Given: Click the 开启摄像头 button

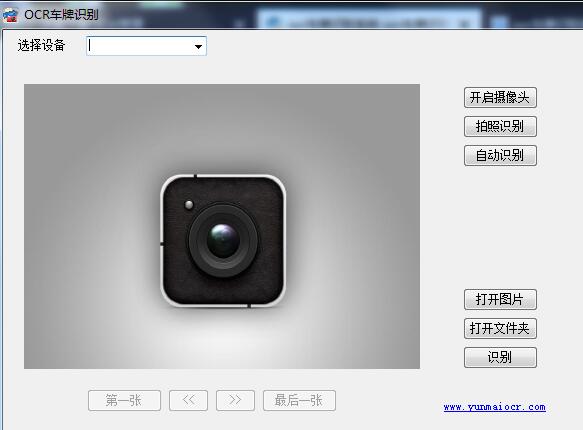Looking at the screenshot, I should pos(500,97).
